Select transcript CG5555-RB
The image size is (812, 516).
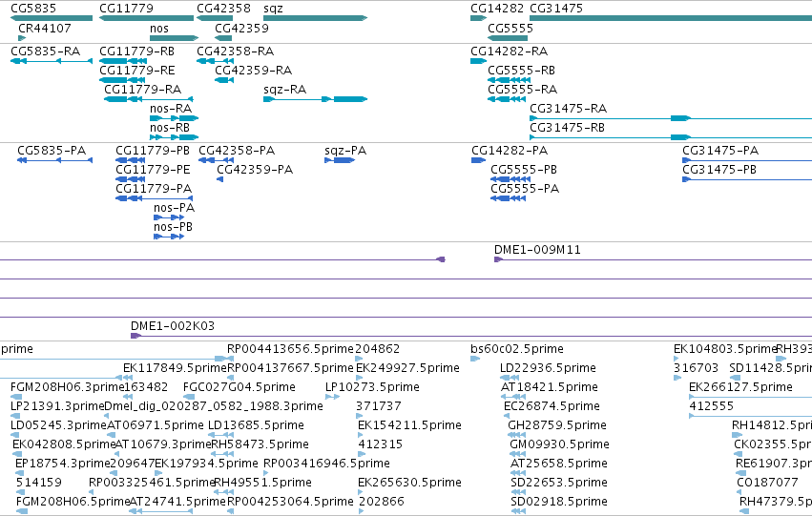(x=522, y=71)
